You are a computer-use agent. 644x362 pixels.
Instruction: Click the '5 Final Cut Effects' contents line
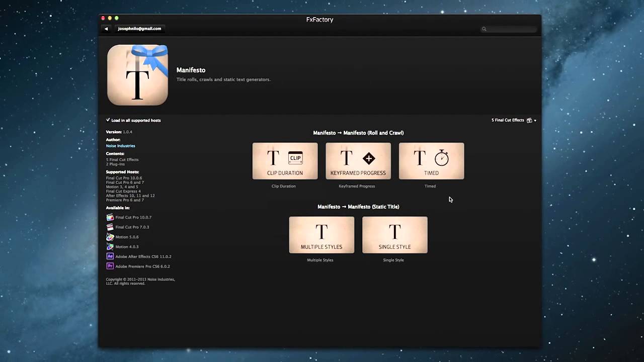click(122, 160)
